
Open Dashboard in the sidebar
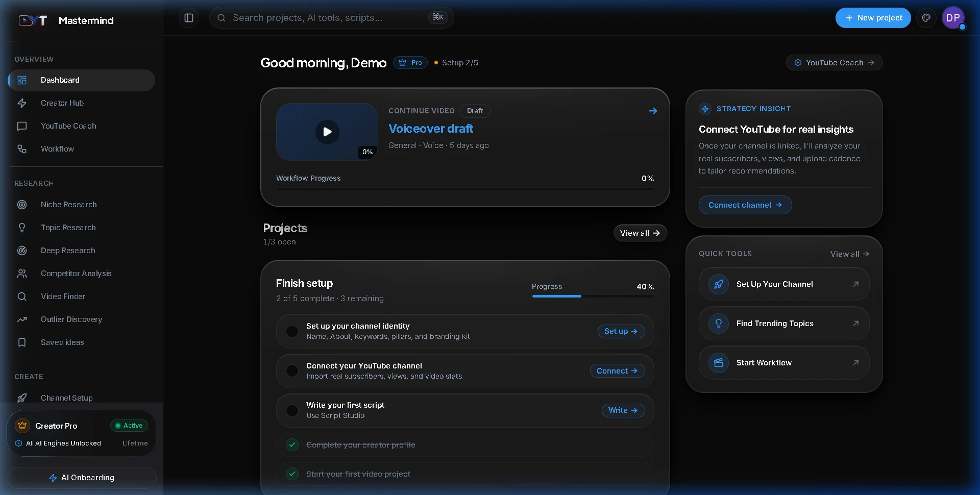coord(82,80)
